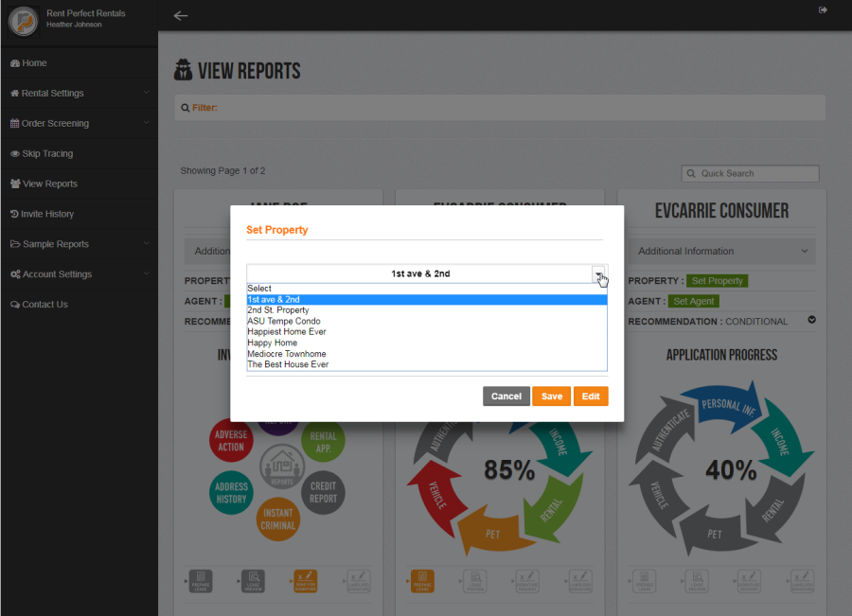Screen dimensions: 852x616
Task: Click the 40% progress percentage
Action: (731, 470)
